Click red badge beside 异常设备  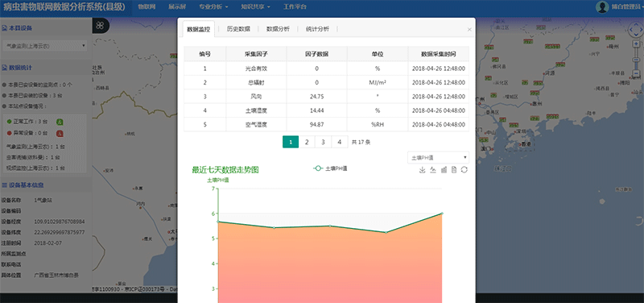[x=60, y=133]
